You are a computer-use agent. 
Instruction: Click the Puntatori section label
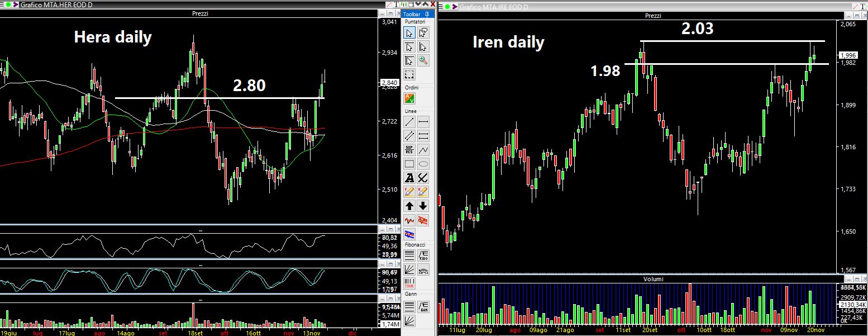coord(415,21)
